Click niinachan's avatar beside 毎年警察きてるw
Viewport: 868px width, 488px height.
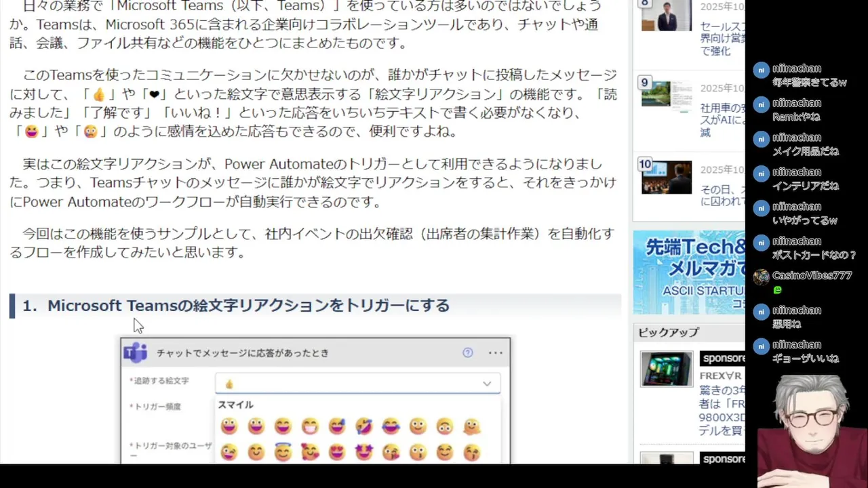click(x=762, y=70)
